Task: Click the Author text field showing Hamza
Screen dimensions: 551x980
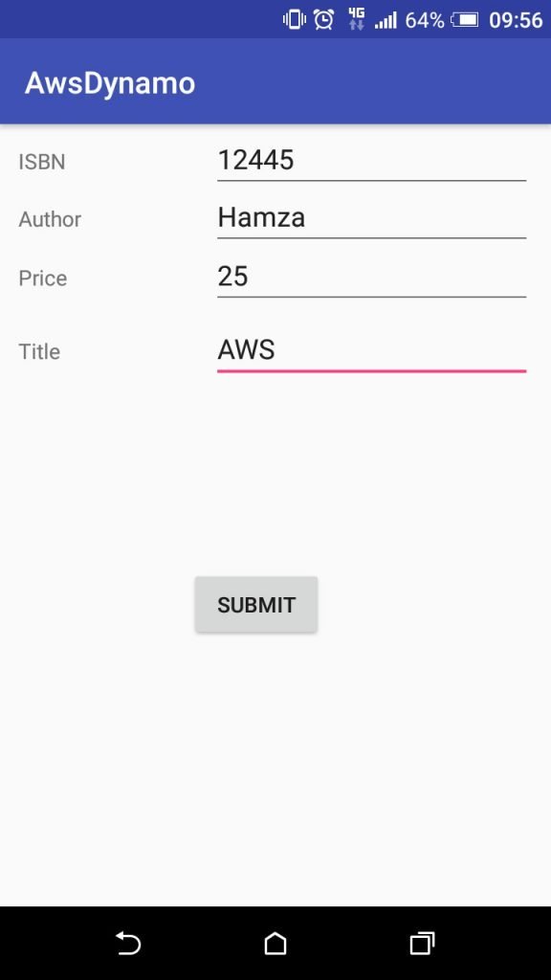Action: [x=371, y=217]
